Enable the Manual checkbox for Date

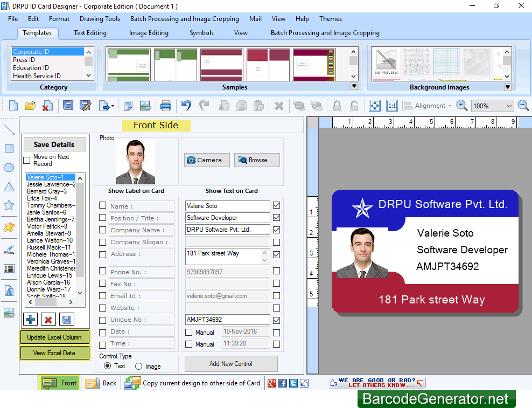click(x=189, y=332)
